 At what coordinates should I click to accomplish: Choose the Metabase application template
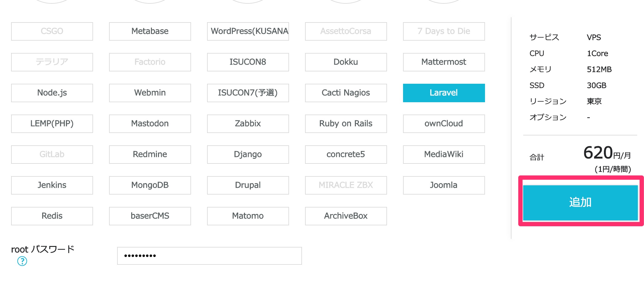pos(150,31)
